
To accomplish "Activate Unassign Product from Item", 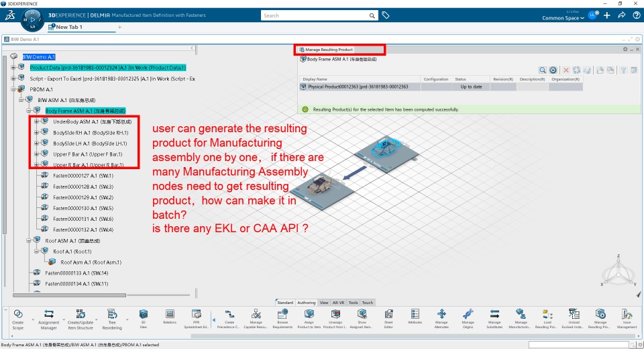I will [x=335, y=319].
